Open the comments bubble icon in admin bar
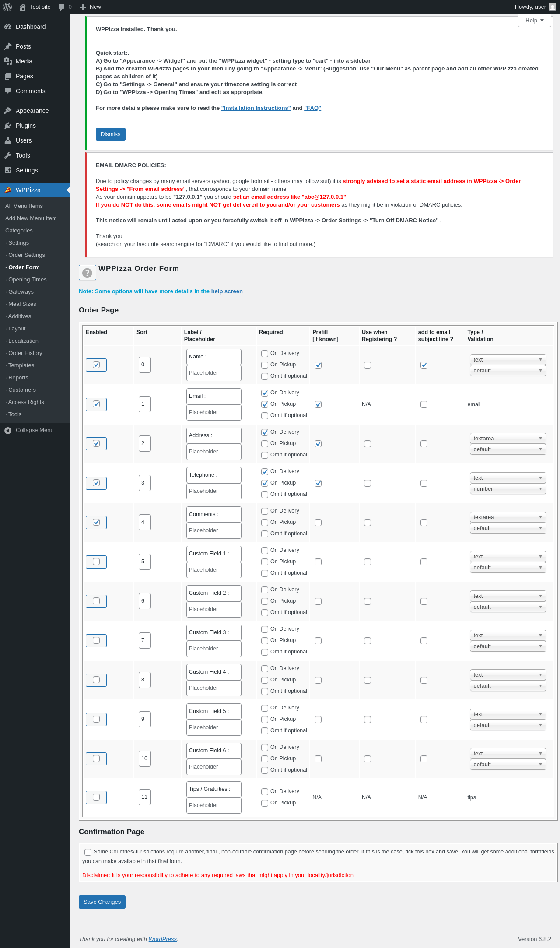 61,7
